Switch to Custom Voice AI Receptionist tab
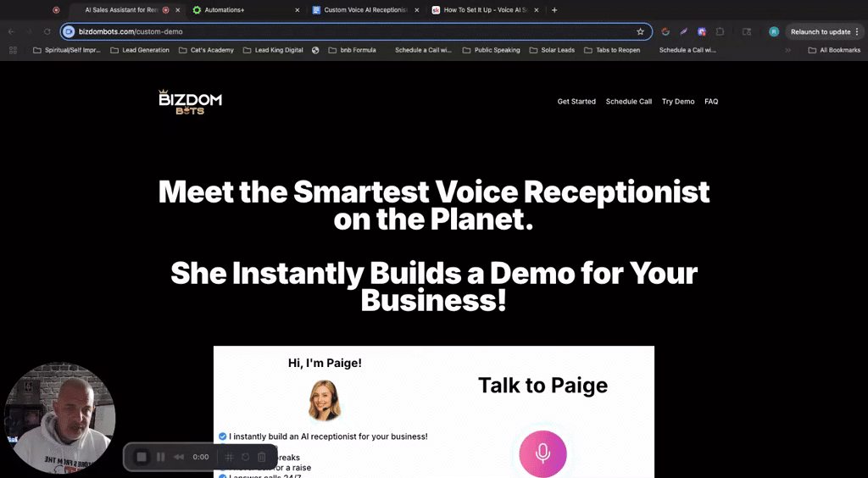 [365, 10]
